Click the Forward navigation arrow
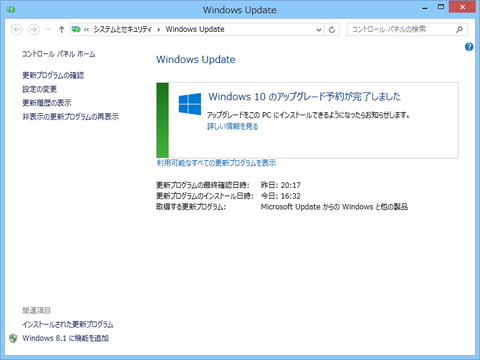The height and width of the screenshot is (360, 480). [x=33, y=30]
